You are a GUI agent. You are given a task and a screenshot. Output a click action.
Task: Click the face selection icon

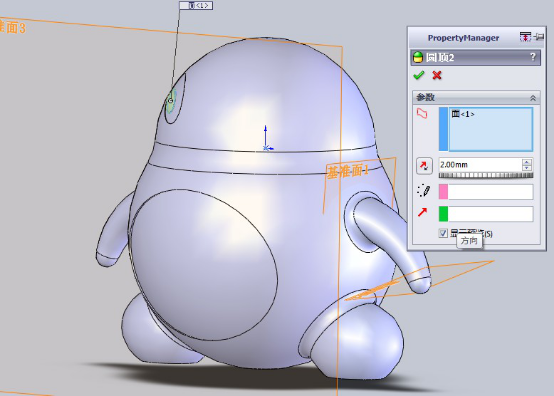tap(423, 113)
